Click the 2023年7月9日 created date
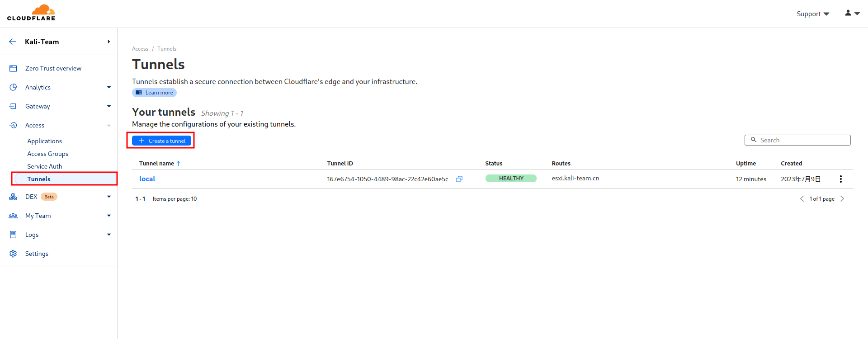 [801, 179]
